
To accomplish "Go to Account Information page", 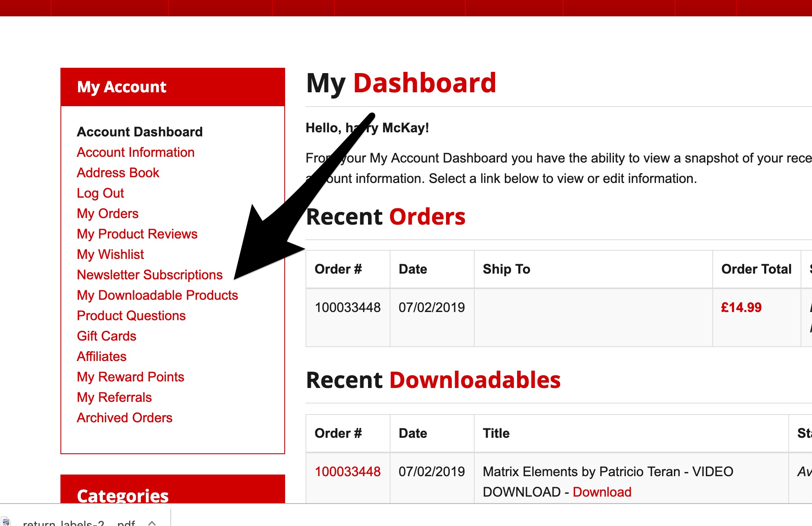I will pyautogui.click(x=136, y=152).
